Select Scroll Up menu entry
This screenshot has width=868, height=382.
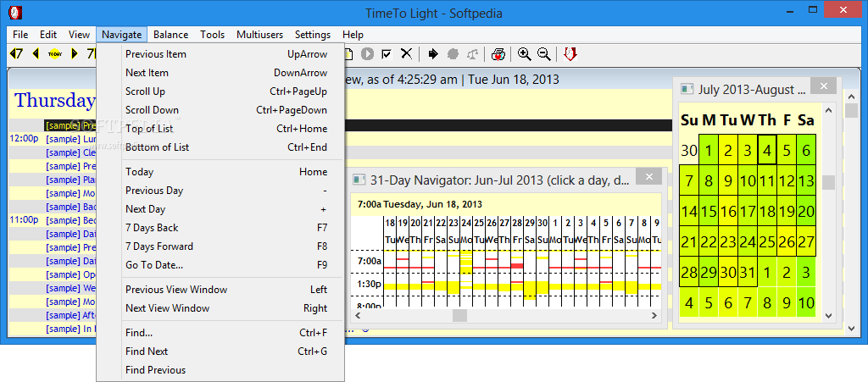pyautogui.click(x=220, y=91)
